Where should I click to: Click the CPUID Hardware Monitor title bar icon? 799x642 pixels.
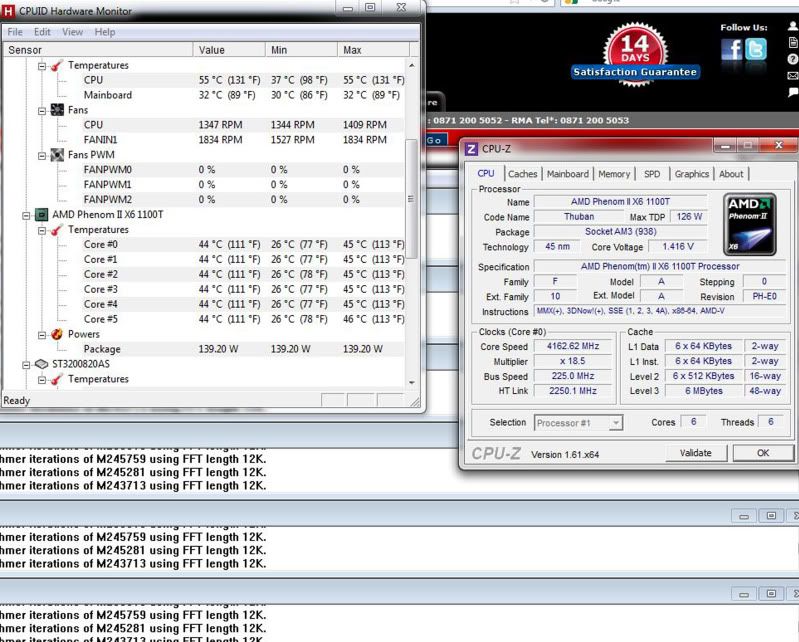pos(8,10)
